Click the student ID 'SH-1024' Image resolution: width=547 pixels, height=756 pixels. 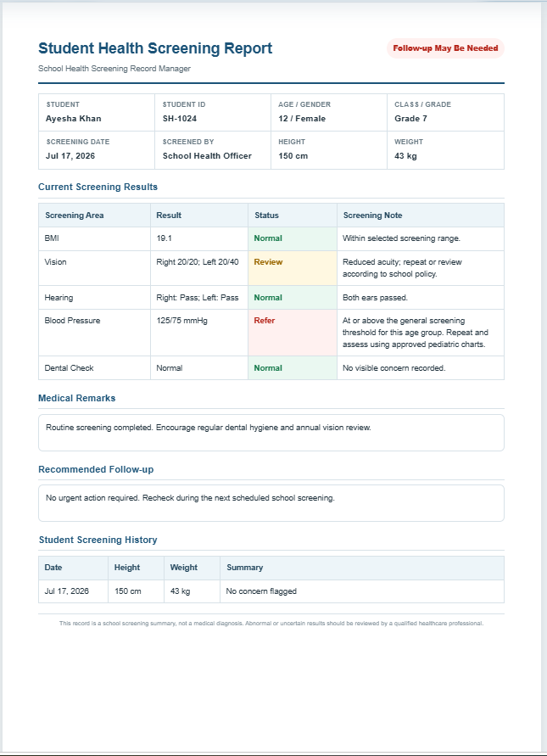[x=180, y=119]
